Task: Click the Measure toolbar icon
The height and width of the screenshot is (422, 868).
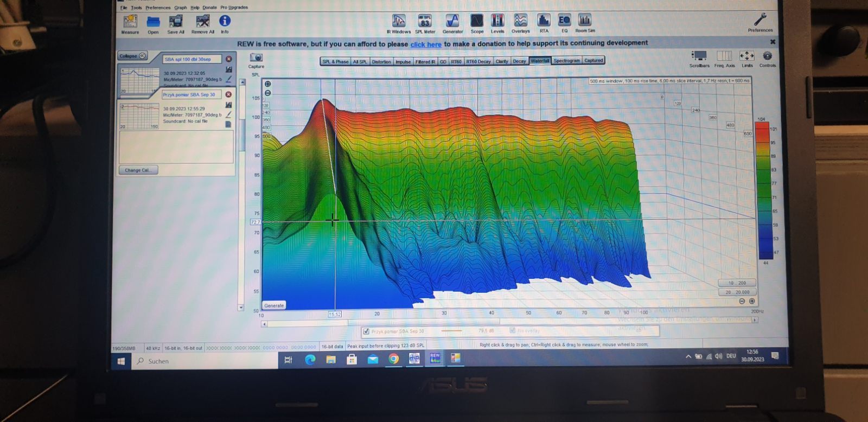Action: [x=130, y=22]
